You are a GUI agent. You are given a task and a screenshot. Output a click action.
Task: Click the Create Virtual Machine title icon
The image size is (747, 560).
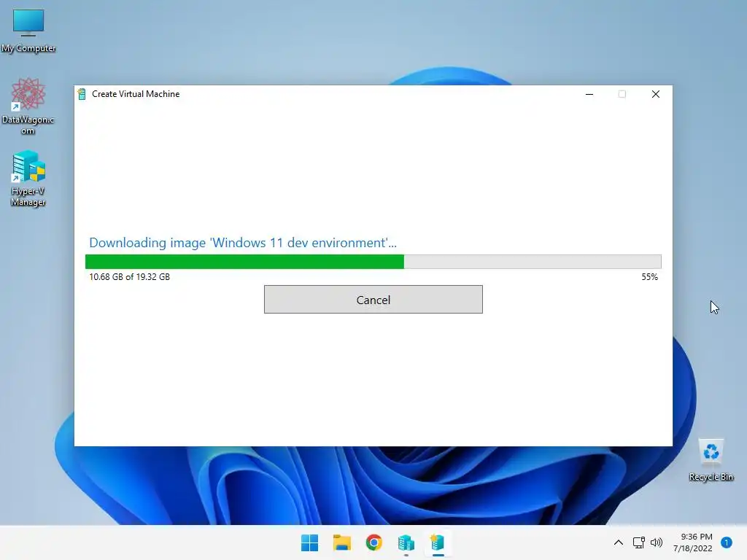pyautogui.click(x=82, y=94)
